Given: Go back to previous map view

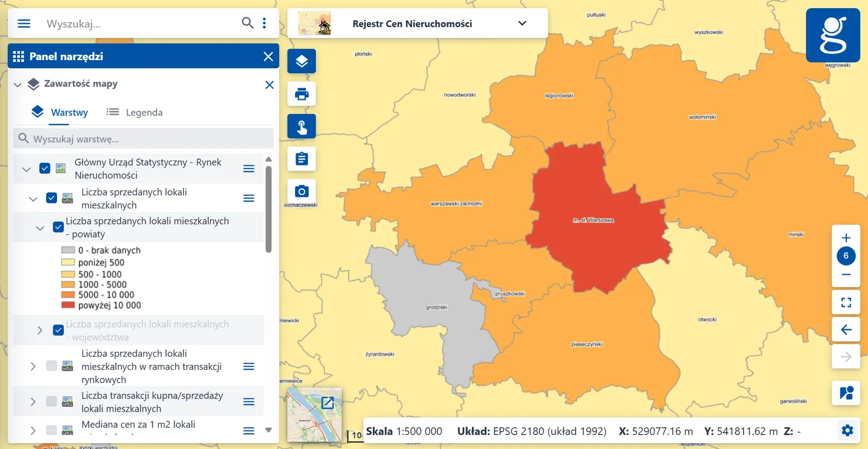Looking at the screenshot, I should click(x=846, y=330).
